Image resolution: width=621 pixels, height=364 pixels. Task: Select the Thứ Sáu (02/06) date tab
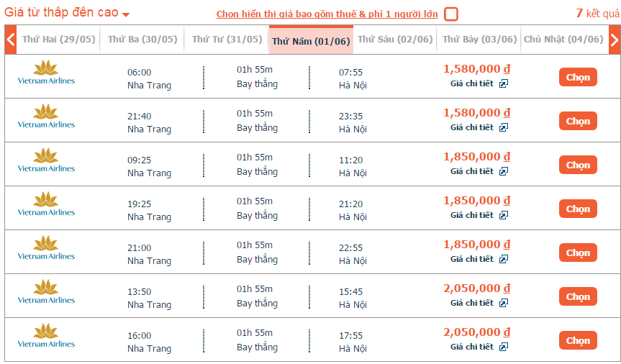(x=395, y=40)
